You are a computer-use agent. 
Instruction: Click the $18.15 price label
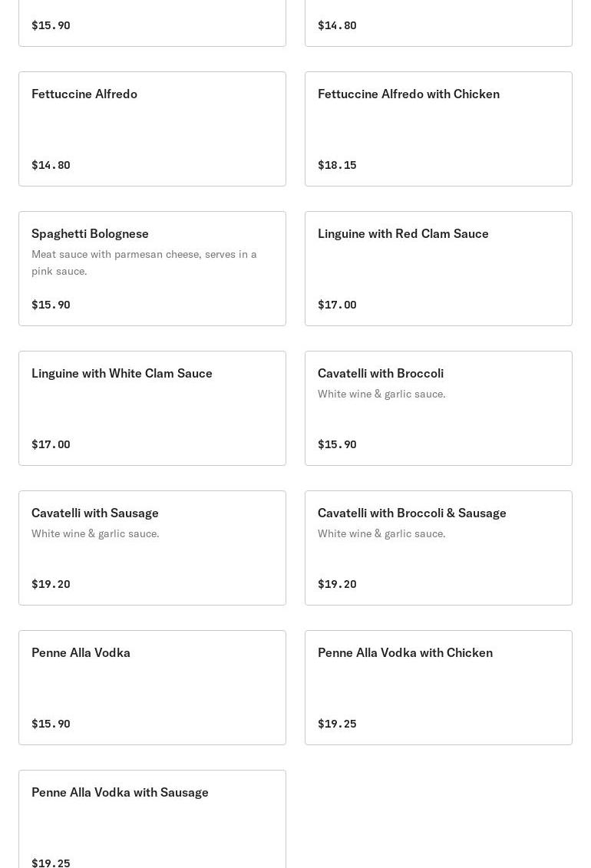[x=337, y=165]
